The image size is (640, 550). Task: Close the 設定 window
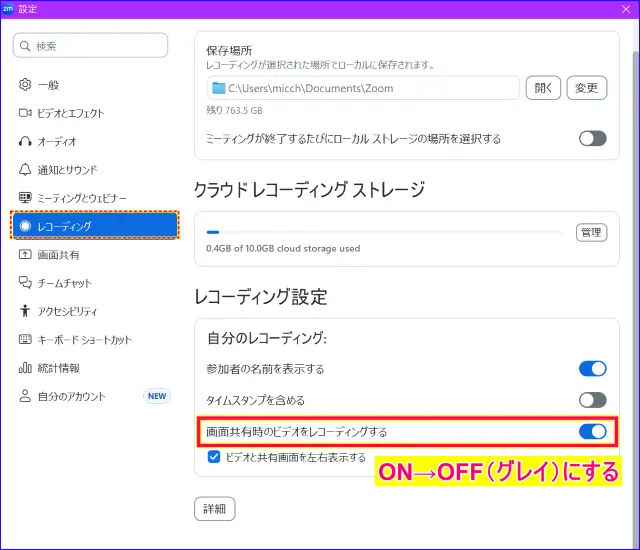[626, 9]
